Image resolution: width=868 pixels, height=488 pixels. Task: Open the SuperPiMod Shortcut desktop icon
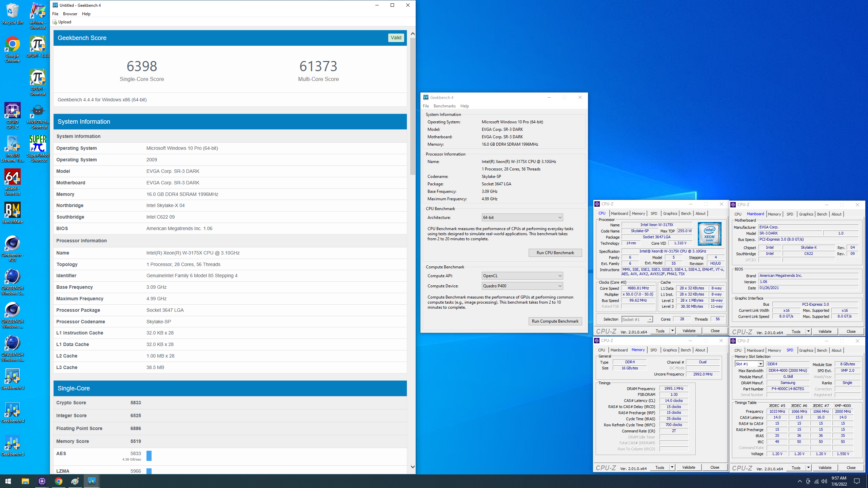(38, 149)
